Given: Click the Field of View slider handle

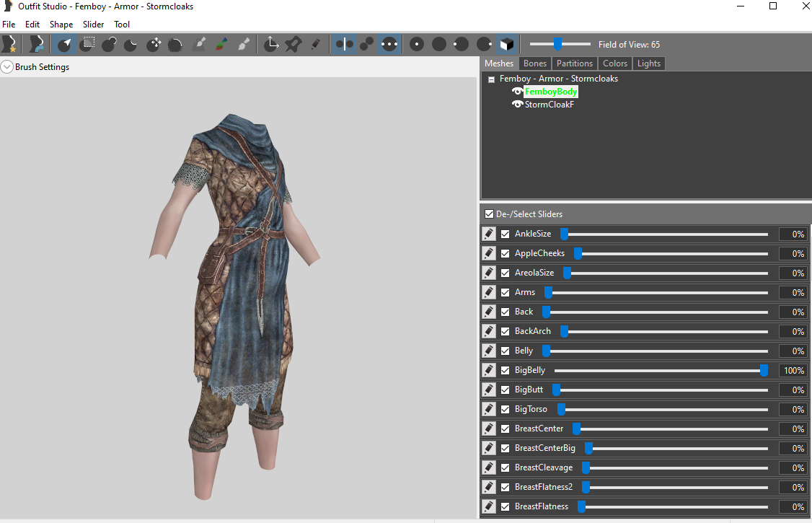Looking at the screenshot, I should point(557,45).
